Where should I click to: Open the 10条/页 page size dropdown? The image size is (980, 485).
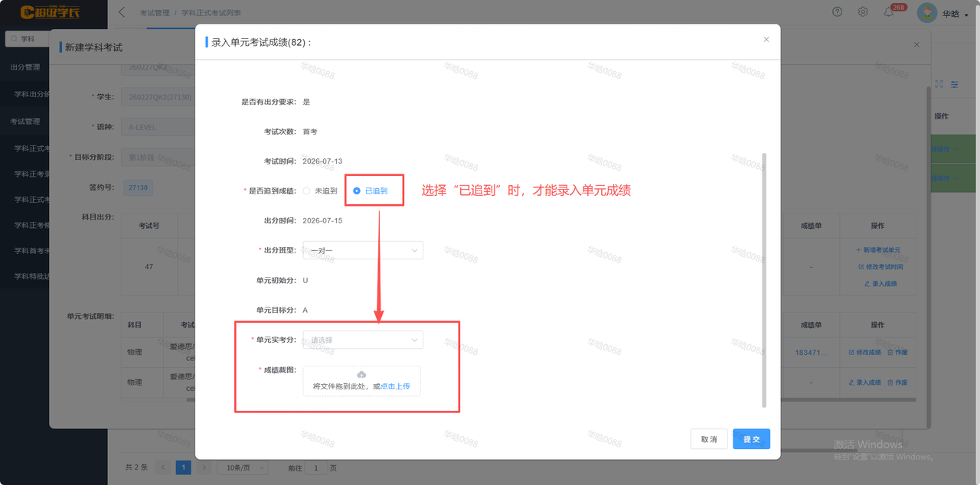[x=242, y=467]
